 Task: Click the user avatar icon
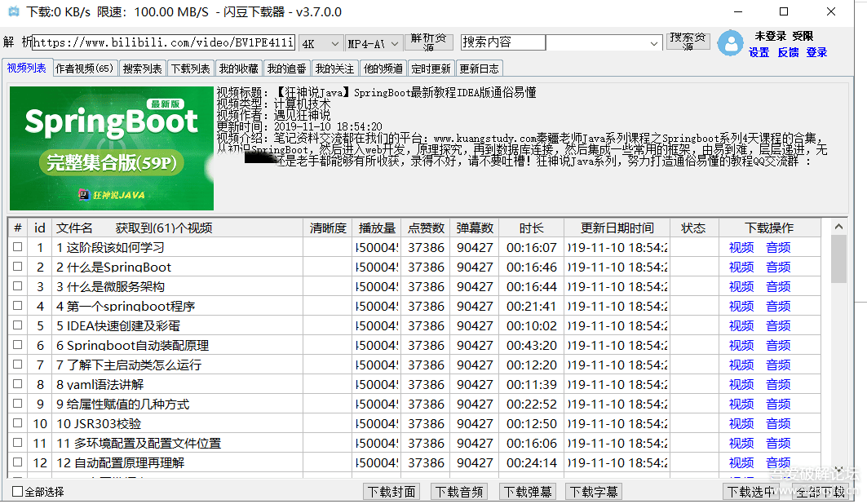point(731,43)
